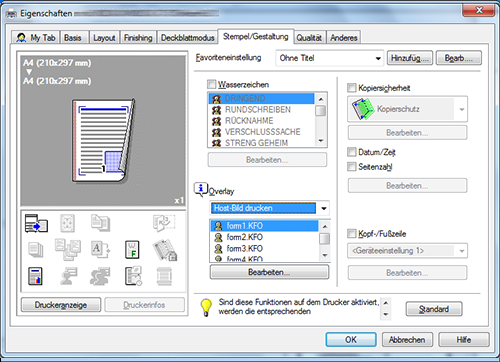The height and width of the screenshot is (362, 500).
Task: Click the stamp icon beside DRINGEND
Action: [217, 99]
